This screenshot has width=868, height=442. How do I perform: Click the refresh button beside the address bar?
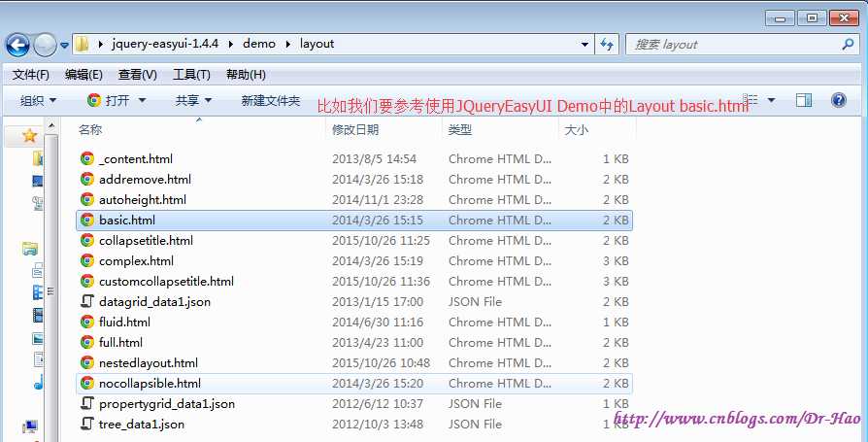[x=607, y=45]
